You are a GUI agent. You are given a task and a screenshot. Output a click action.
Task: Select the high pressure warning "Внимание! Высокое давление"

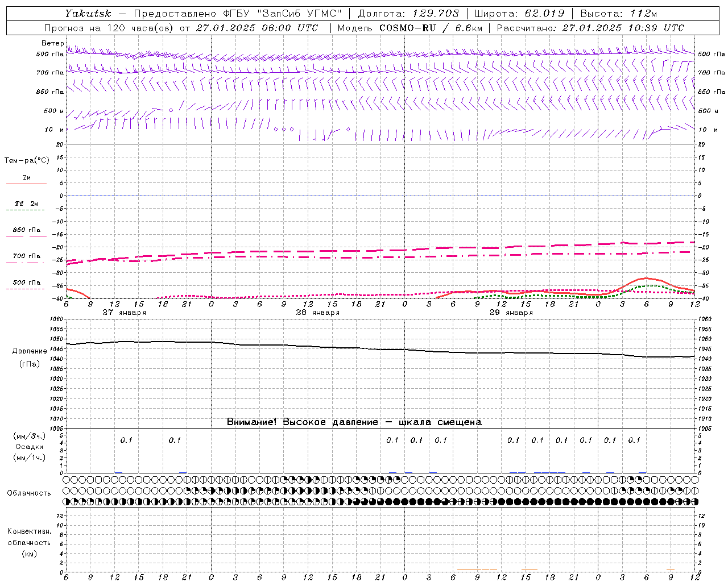click(302, 422)
